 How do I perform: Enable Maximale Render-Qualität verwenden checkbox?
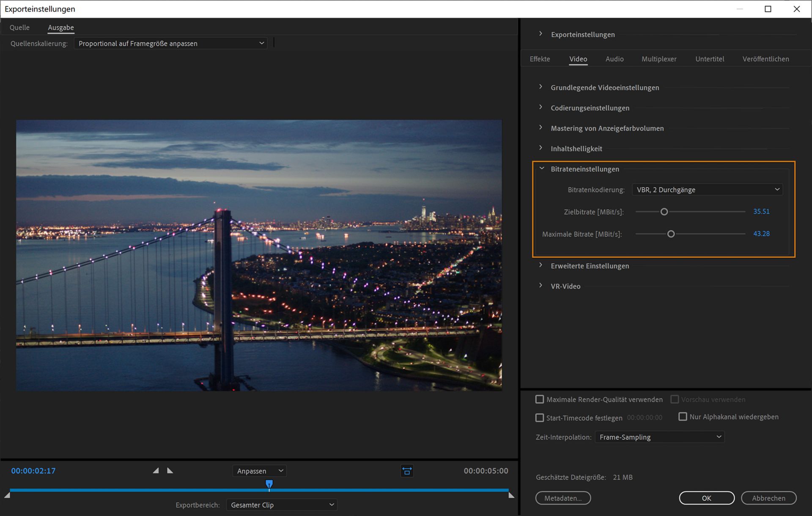tap(540, 399)
